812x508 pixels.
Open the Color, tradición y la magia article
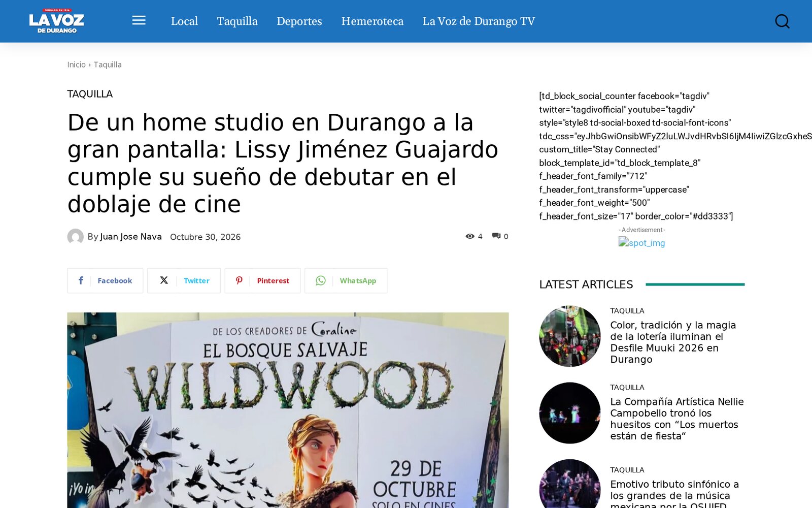pos(673,342)
